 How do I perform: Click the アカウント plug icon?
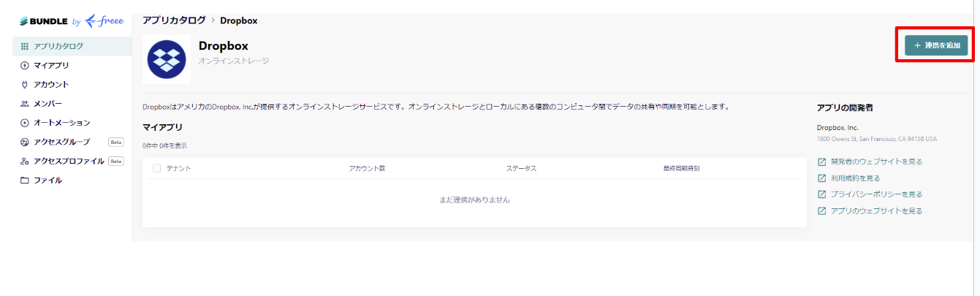25,85
